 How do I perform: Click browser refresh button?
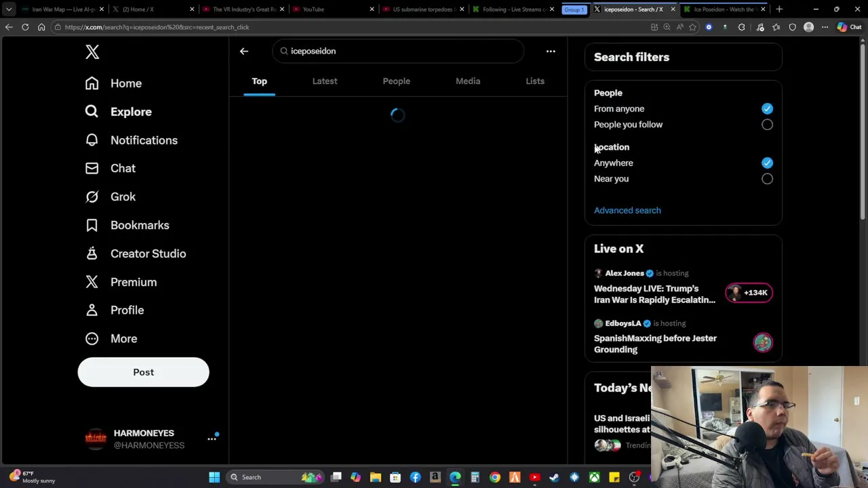25,27
